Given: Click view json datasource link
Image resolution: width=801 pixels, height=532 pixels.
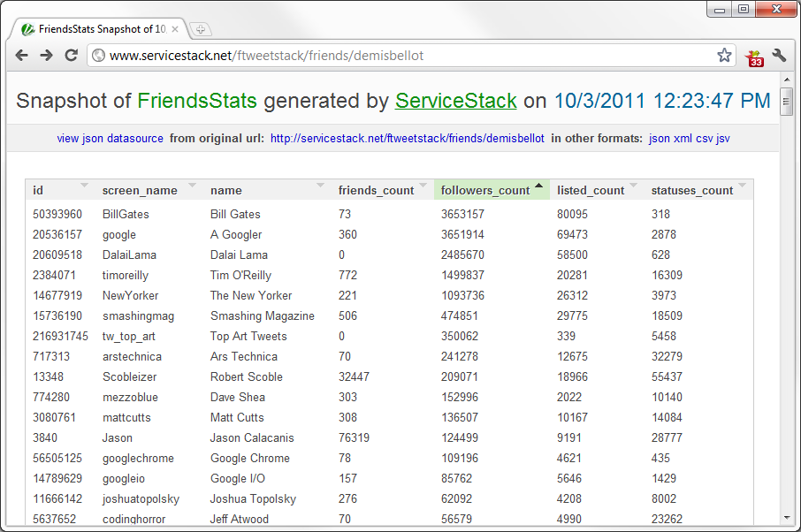Looking at the screenshot, I should pos(110,139).
